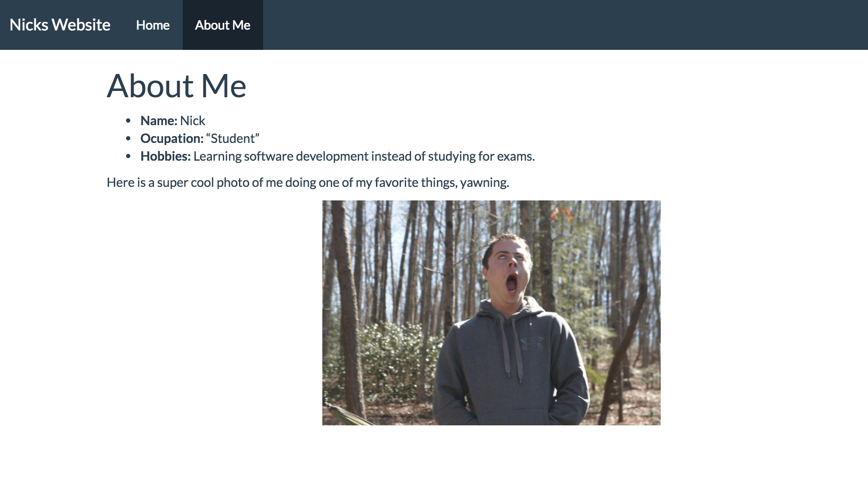Click the name Nick in the list
This screenshot has width=868, height=504.
(192, 121)
